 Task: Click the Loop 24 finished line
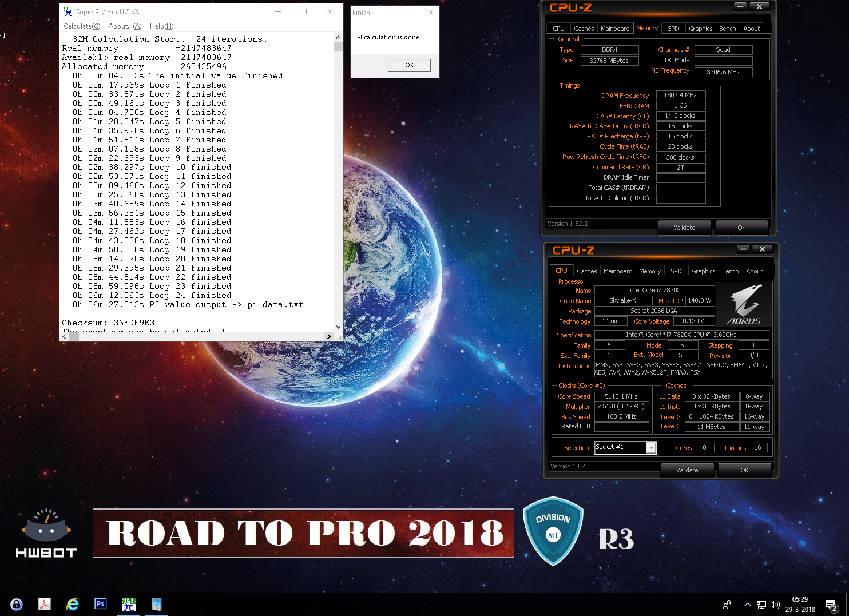coord(152,295)
